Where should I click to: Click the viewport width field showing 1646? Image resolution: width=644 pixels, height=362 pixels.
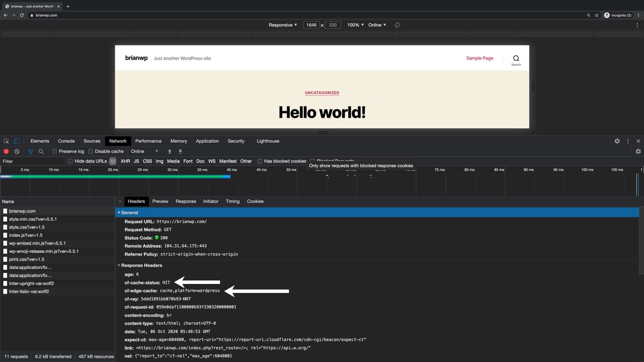pos(311,25)
